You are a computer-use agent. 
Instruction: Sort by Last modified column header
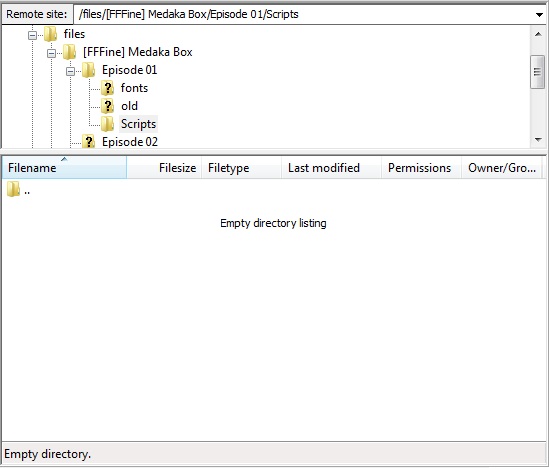pyautogui.click(x=332, y=168)
